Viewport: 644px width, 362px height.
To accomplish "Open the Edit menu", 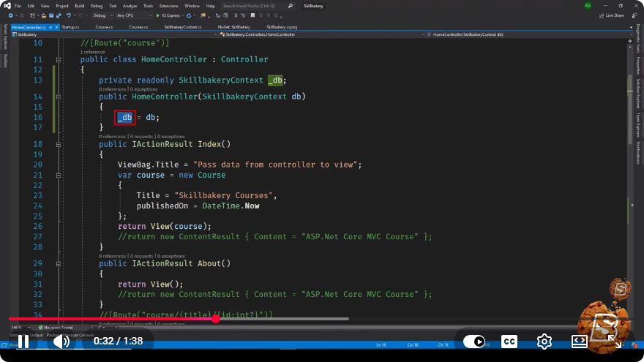I will (x=31, y=6).
